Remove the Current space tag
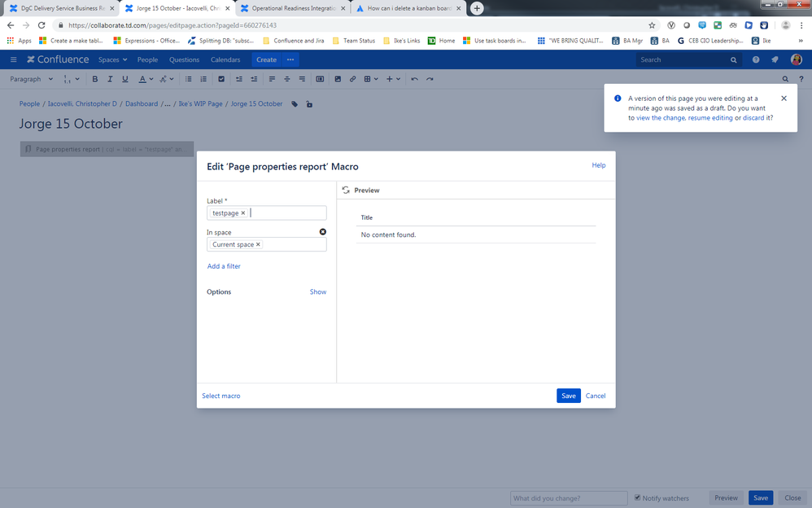Image resolution: width=812 pixels, height=508 pixels. 258,245
